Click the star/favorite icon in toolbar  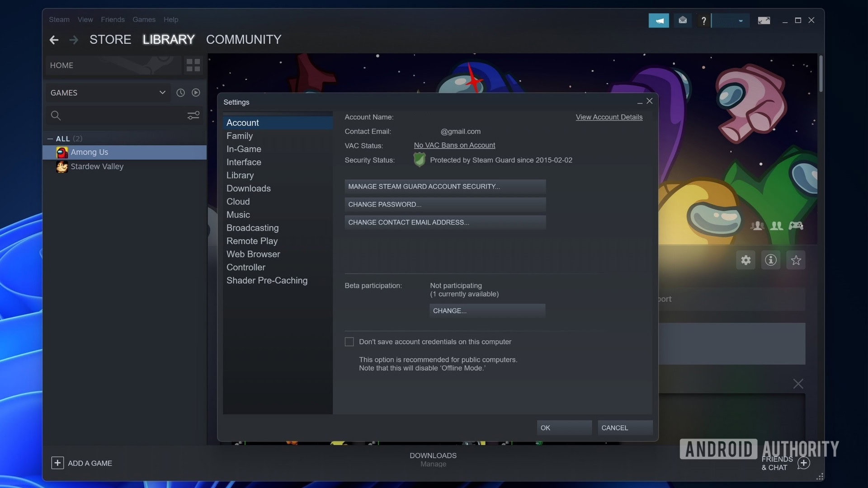(796, 260)
